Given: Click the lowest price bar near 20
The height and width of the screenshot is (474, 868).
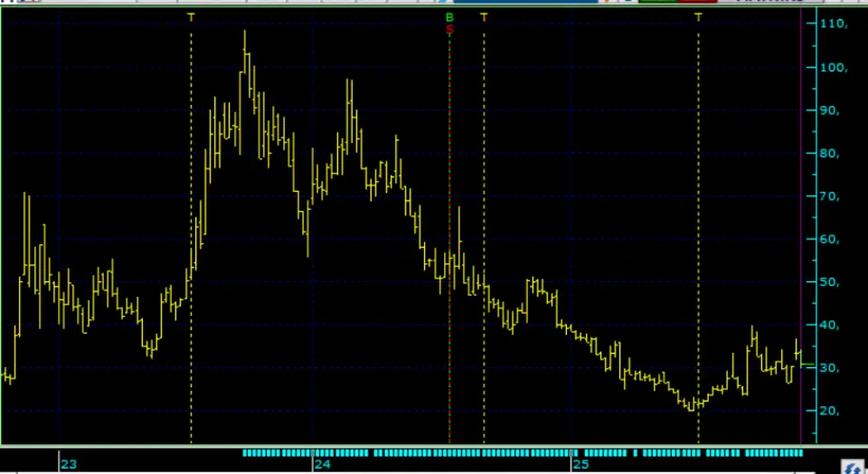Looking at the screenshot, I should click(691, 405).
